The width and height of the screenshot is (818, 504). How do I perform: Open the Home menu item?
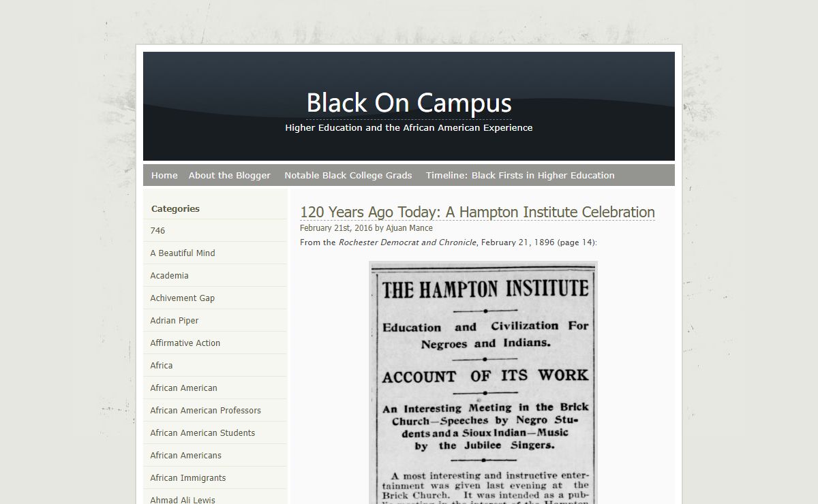click(164, 175)
